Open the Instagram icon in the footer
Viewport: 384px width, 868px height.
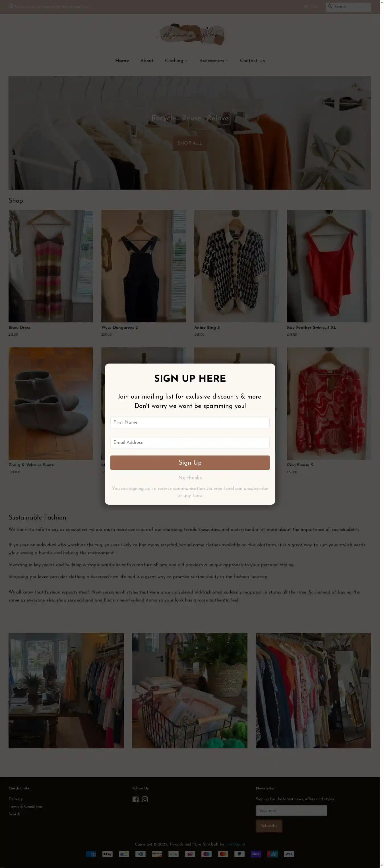[145, 799]
